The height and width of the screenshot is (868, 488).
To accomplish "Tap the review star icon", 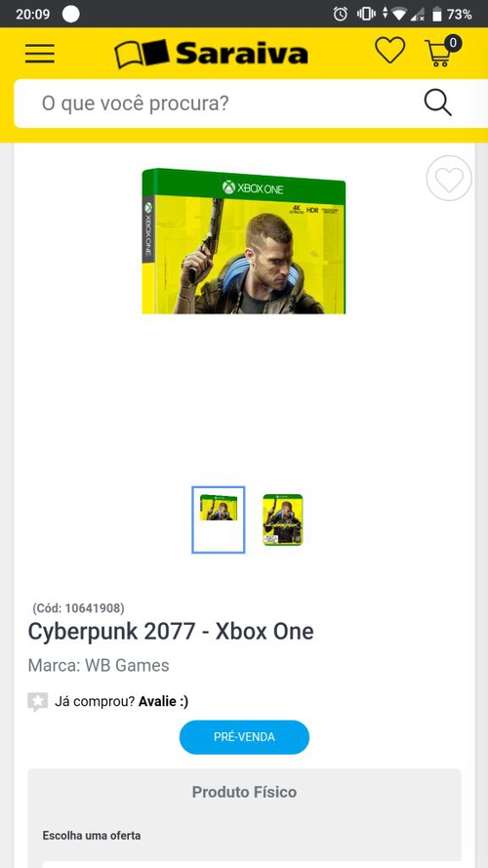I will coord(38,702).
